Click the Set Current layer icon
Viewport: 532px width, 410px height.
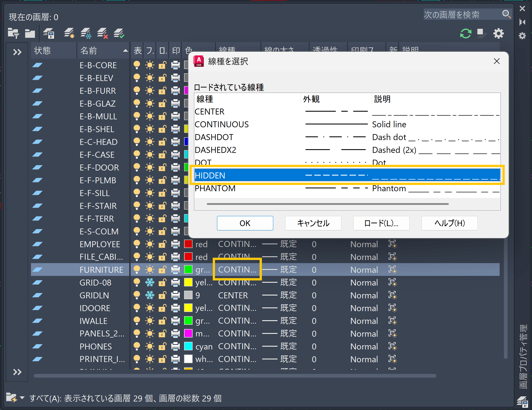[119, 33]
